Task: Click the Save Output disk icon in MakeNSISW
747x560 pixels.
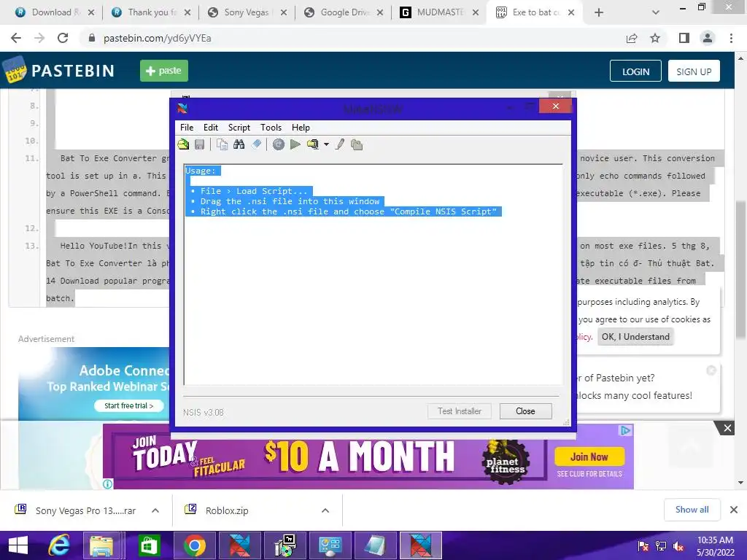Action: click(x=200, y=144)
